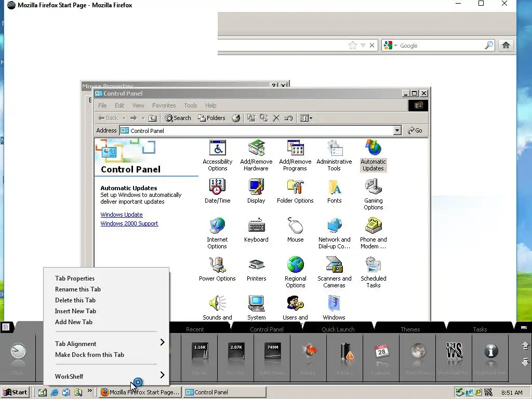Click the Up folder toolbar button
The width and height of the screenshot is (532, 399).
(152, 118)
